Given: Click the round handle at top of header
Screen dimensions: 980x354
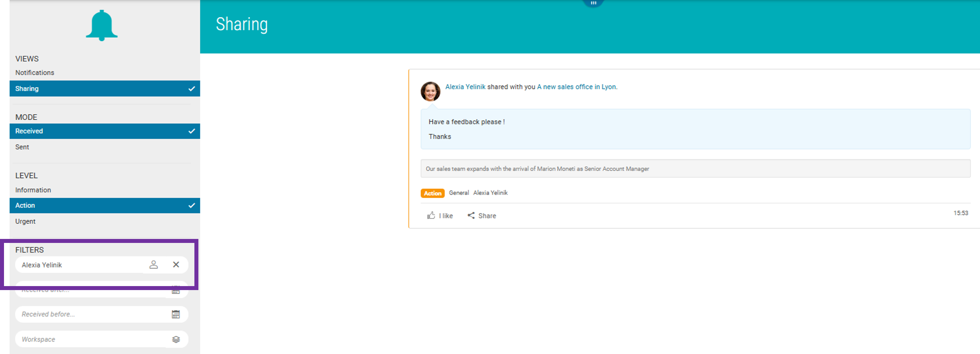Looking at the screenshot, I should pyautogui.click(x=593, y=3).
